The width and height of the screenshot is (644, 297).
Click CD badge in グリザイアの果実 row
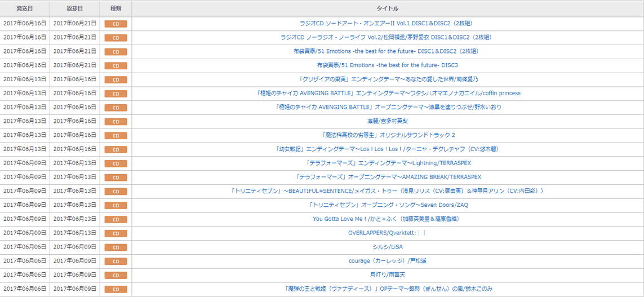click(x=116, y=80)
